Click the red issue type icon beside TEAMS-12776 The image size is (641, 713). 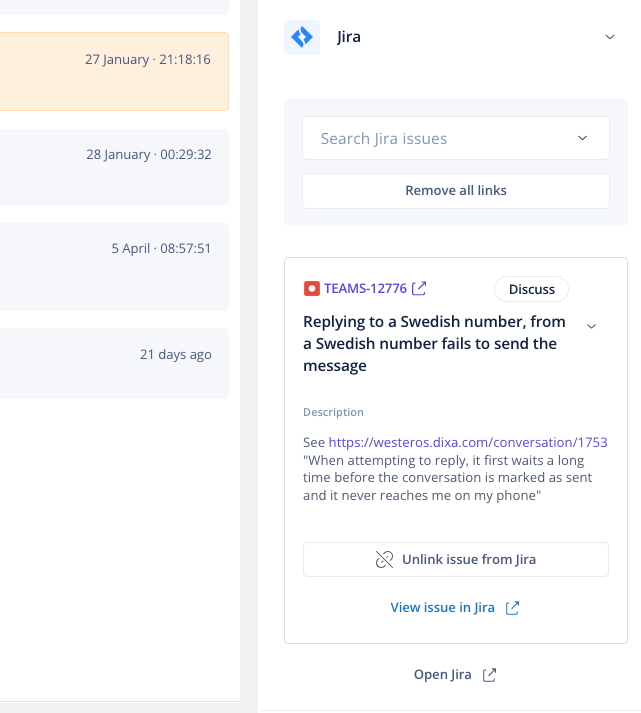312,289
